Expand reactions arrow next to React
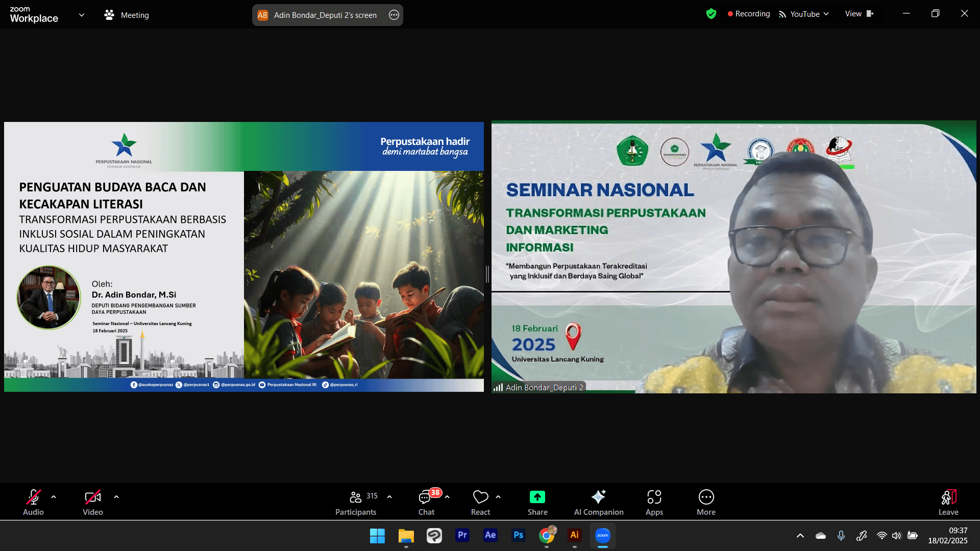 point(498,496)
